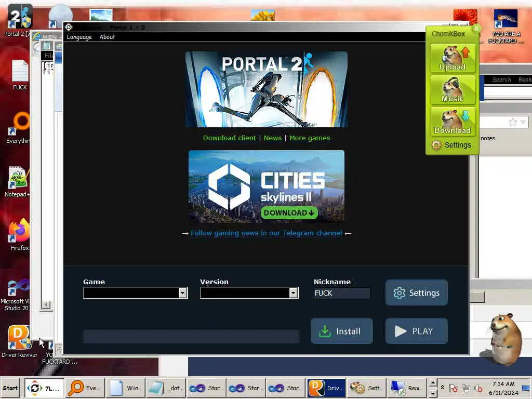
Task: Click the taskbar clock 7:14 AM
Action: [503, 384]
